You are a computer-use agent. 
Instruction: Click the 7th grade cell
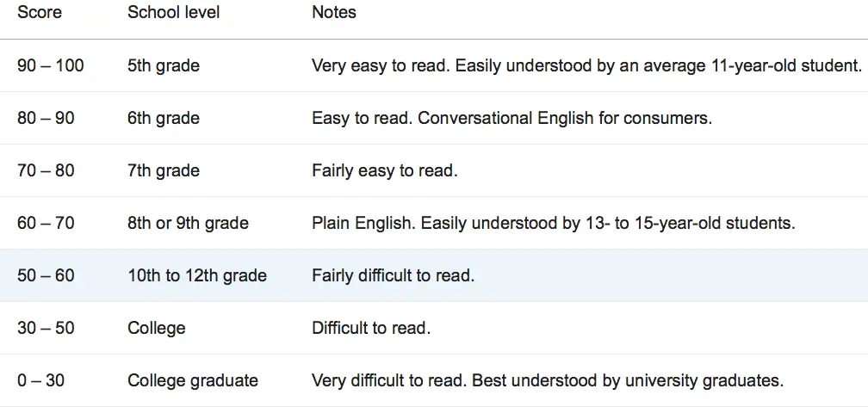pos(164,170)
